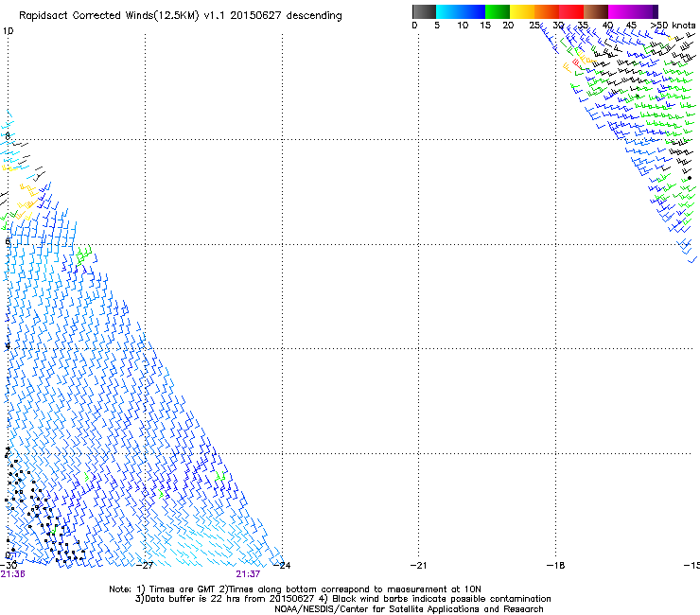Click the note line starting '3)Data buffer is 22 hrs'
This screenshot has width=700, height=615.
coord(342,599)
